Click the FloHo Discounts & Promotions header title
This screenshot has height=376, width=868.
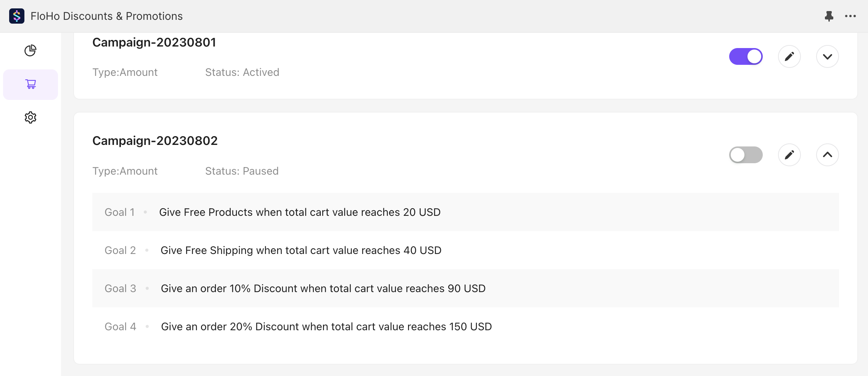click(106, 16)
